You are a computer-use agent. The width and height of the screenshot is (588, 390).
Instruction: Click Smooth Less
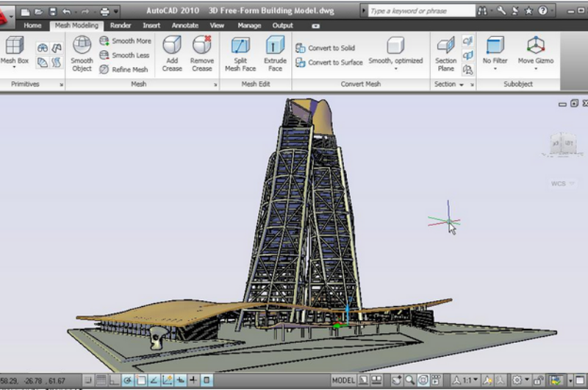point(124,55)
